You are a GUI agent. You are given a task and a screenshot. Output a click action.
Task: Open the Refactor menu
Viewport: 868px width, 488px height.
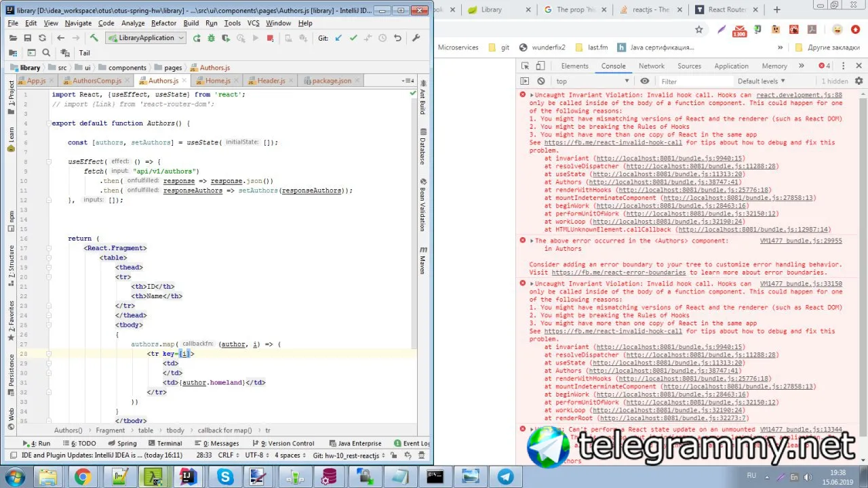point(163,23)
